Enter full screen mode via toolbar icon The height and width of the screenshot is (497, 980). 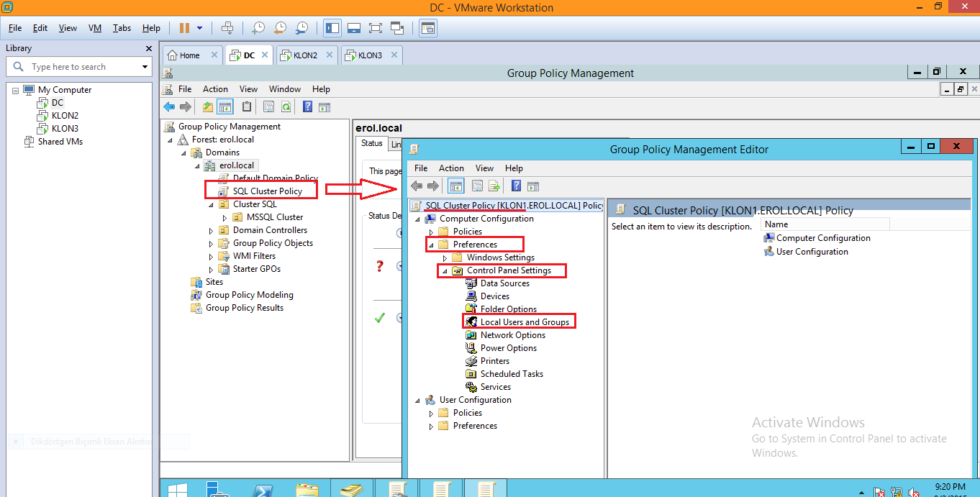pyautogui.click(x=375, y=28)
